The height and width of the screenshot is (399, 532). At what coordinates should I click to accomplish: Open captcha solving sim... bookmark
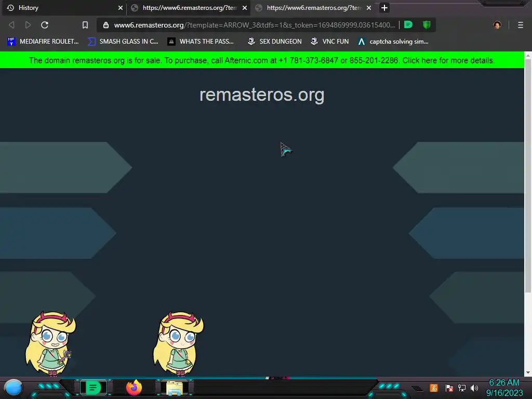393,42
